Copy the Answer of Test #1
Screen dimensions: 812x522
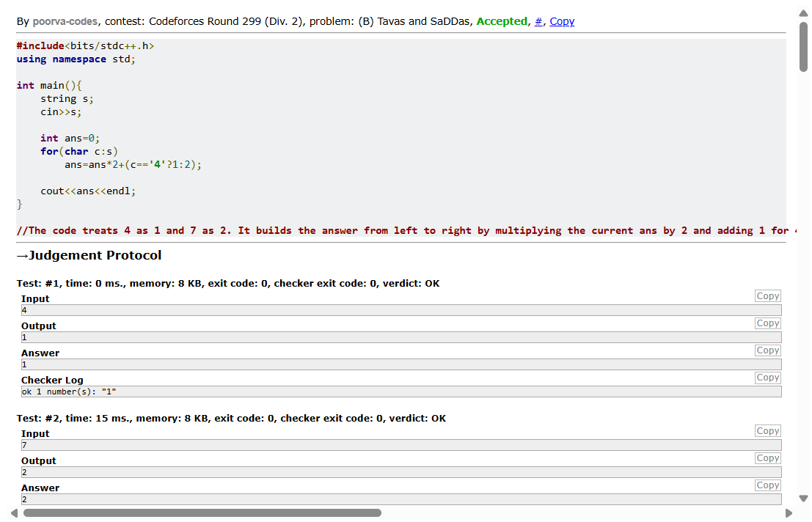tap(767, 350)
